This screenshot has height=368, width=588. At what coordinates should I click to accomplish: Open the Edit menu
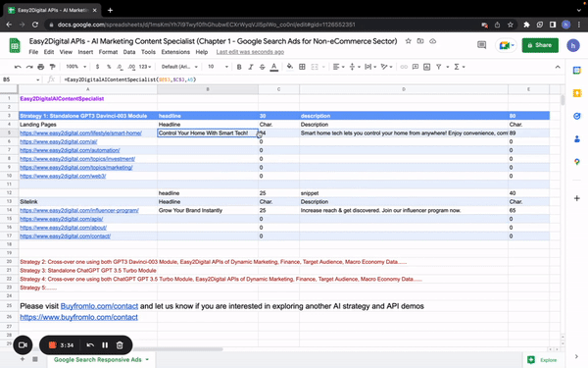point(49,52)
